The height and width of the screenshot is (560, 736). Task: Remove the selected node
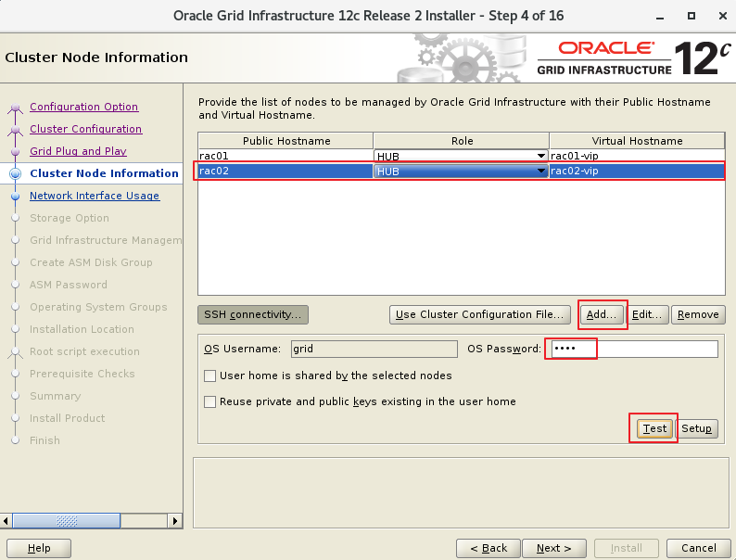click(698, 314)
